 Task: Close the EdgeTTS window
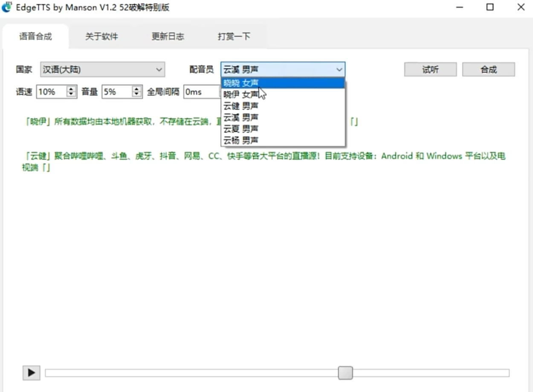tap(521, 7)
